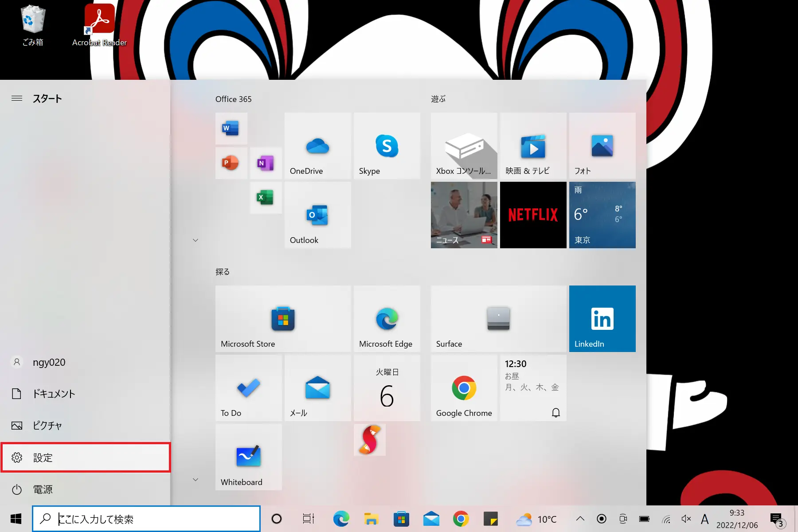Viewport: 798px width, 532px height.
Task: Click the muted volume tray icon
Action: [686, 519]
